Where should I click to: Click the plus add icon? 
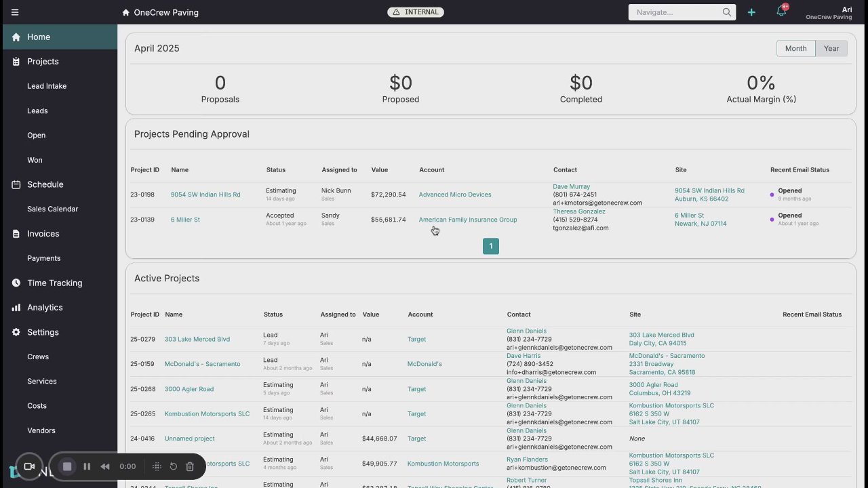751,12
